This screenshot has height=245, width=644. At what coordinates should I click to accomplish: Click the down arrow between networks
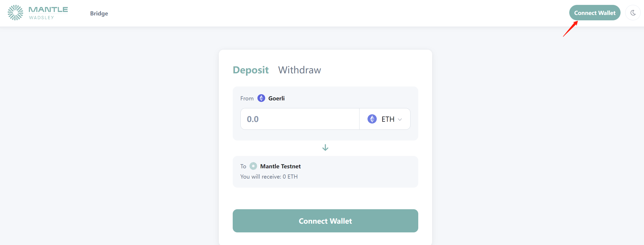pos(325,147)
